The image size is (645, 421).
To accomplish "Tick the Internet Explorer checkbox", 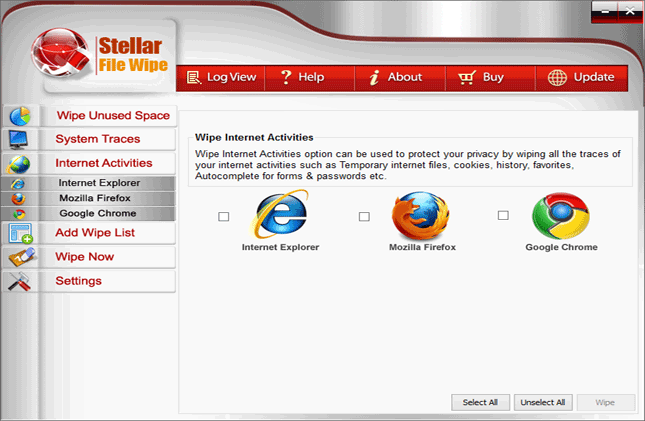I will coord(223,216).
